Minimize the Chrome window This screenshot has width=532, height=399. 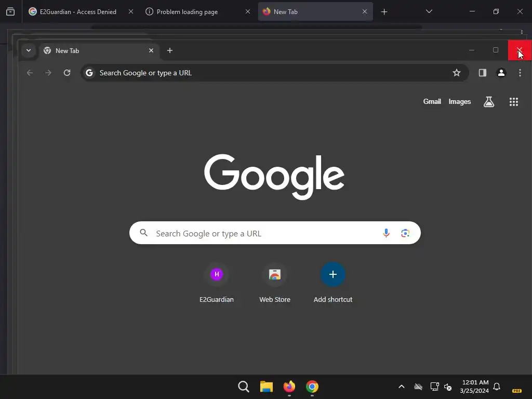click(472, 50)
